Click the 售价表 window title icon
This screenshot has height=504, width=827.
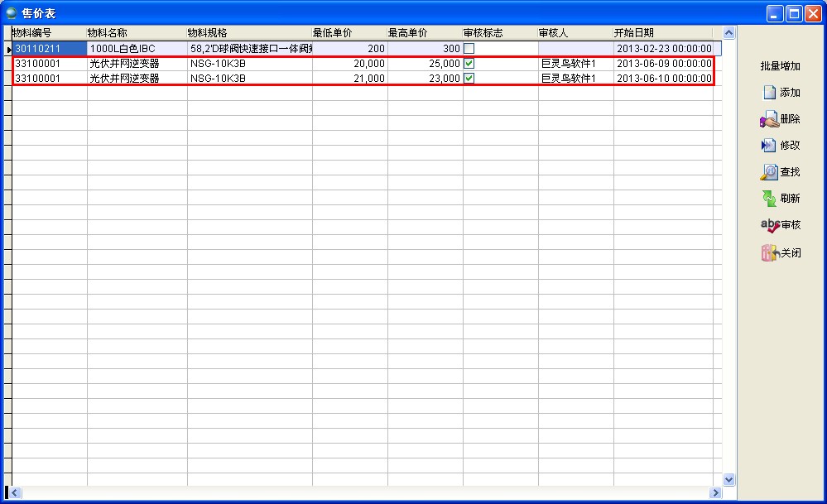[12, 12]
